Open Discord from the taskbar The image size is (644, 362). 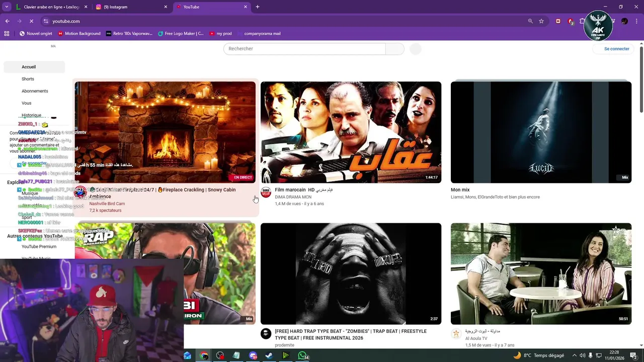253,355
